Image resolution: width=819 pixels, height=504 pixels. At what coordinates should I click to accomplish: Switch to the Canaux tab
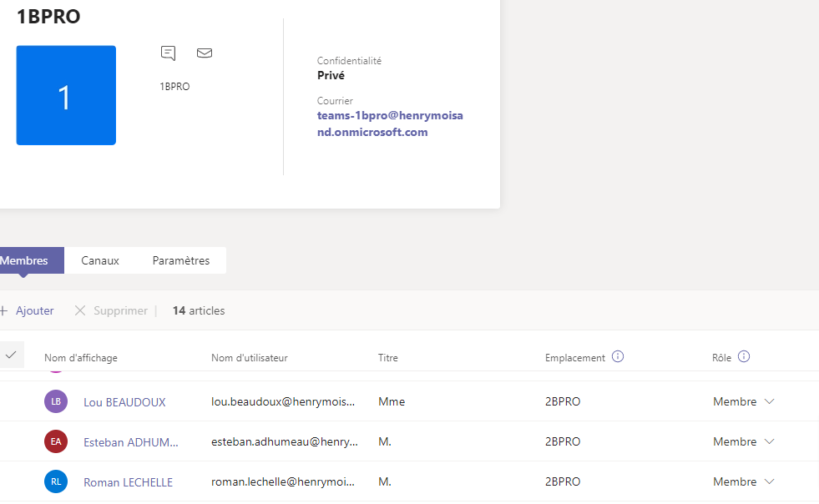(x=99, y=260)
